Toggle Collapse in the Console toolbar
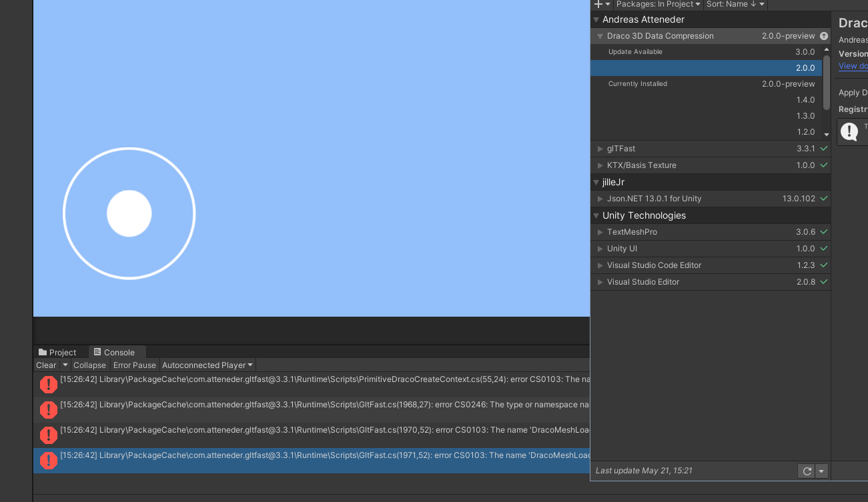Screen dimensions: 868x502 coord(89,365)
